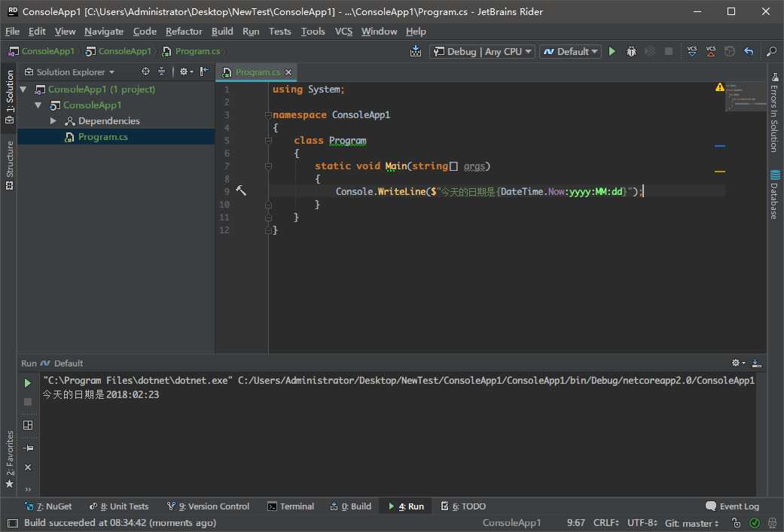Close the Program.cs editor tab
Image resolution: width=784 pixels, height=532 pixels.
[x=288, y=72]
